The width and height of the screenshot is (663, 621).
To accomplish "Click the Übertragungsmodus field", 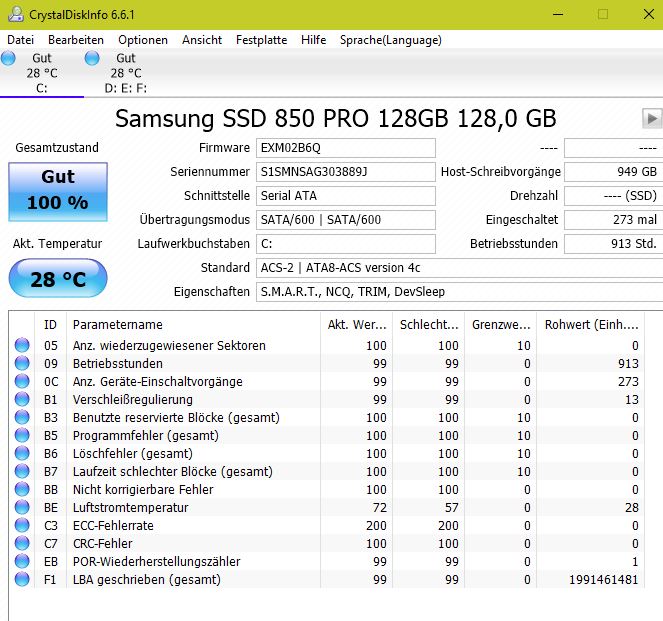I will [x=345, y=220].
